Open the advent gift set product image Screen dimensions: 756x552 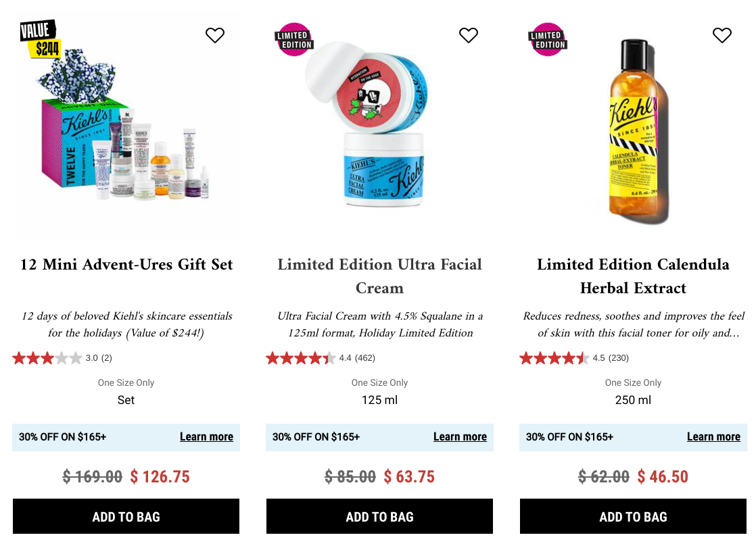126,125
